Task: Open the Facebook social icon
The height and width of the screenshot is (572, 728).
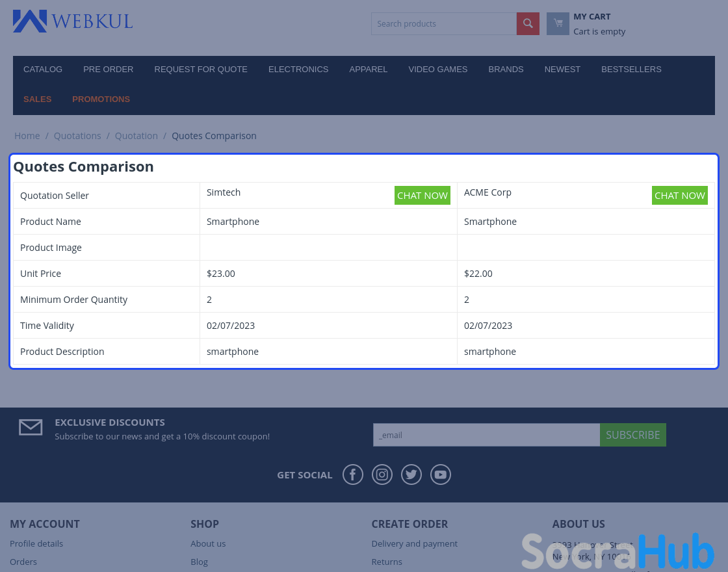Action: 353,474
